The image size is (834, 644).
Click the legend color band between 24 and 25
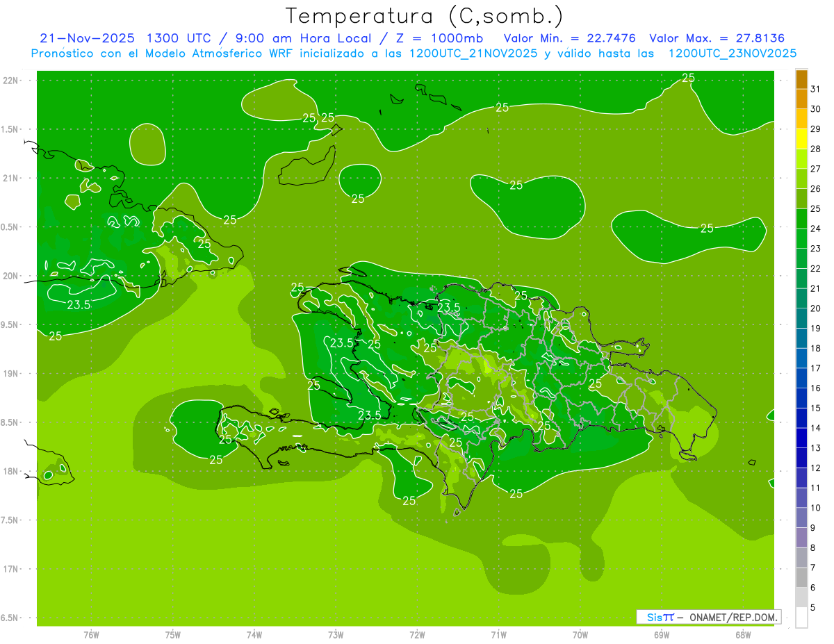801,218
